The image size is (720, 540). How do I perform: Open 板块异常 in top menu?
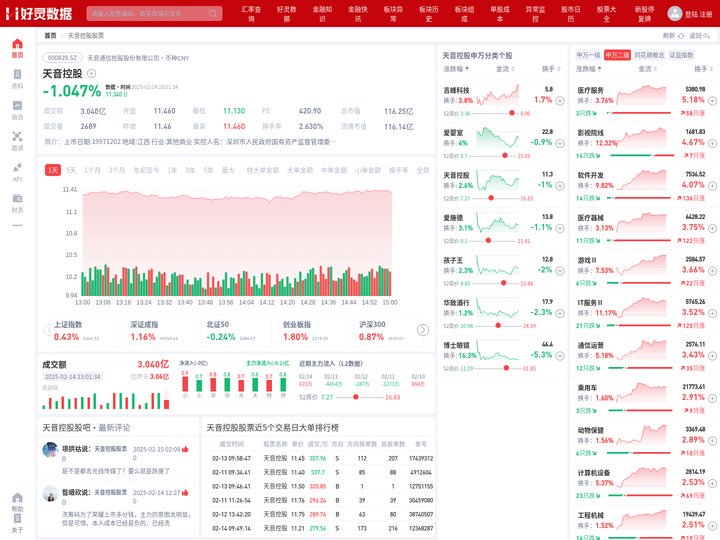394,13
